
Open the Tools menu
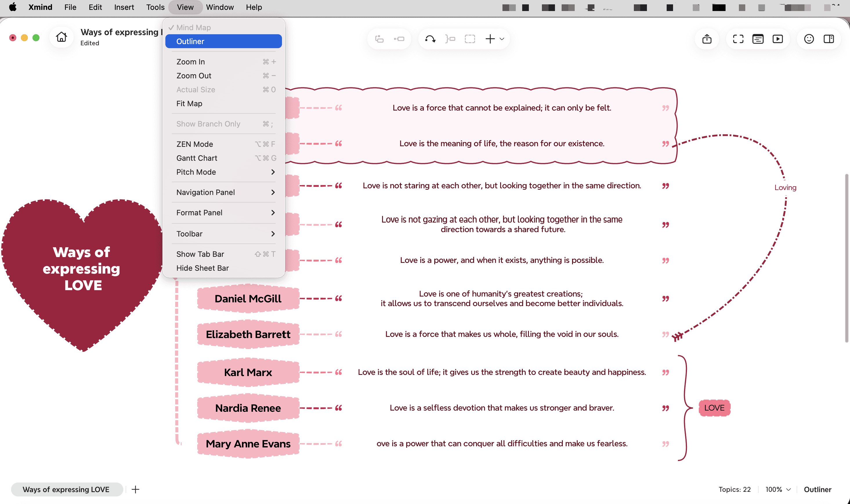point(155,7)
